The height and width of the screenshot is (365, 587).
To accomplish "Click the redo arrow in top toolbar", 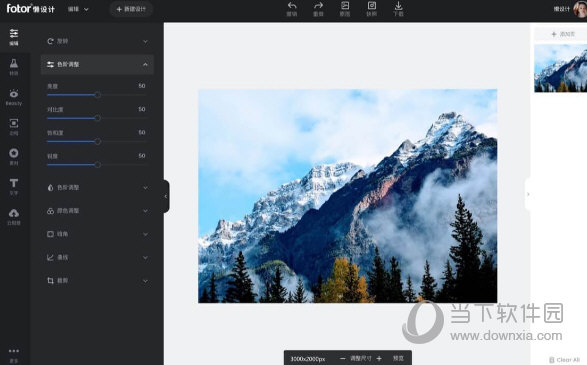I will (318, 6).
